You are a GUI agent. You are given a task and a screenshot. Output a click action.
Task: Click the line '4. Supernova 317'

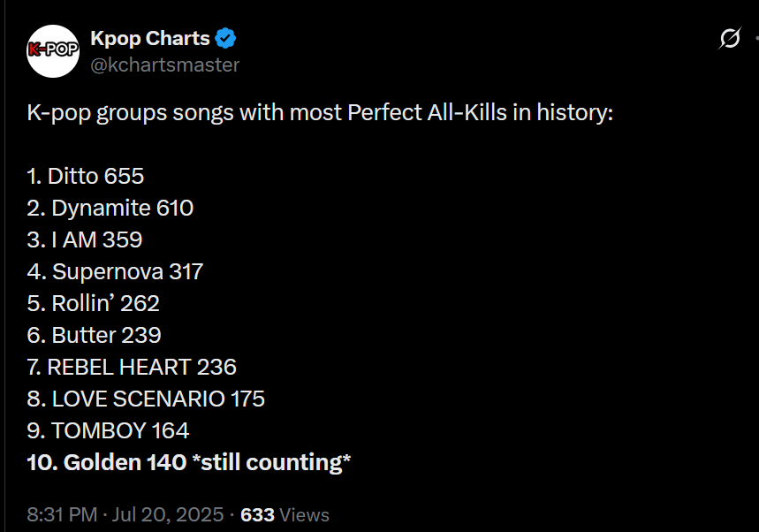[x=115, y=271]
